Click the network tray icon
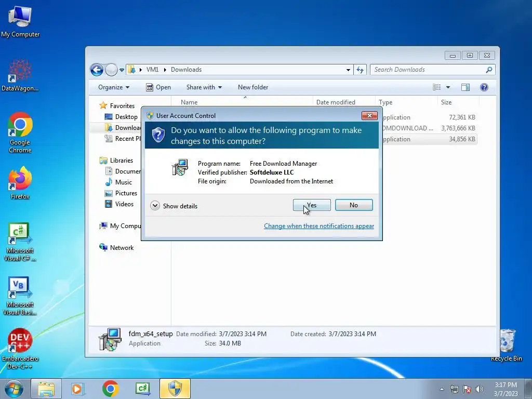 click(x=454, y=389)
